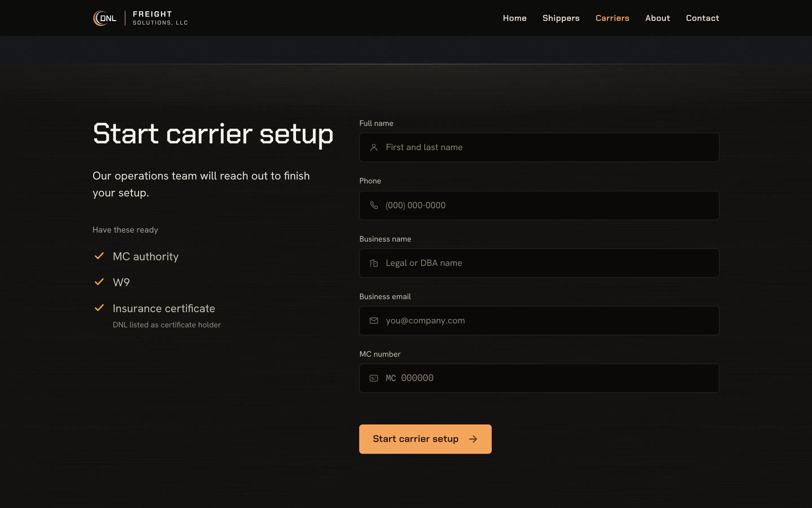
Task: Click the Business email field label
Action: coord(385,297)
